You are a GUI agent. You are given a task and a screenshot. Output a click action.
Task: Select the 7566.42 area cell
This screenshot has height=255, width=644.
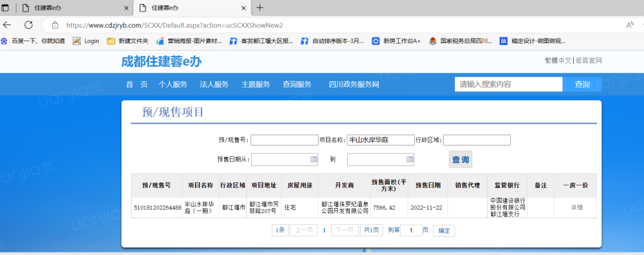(x=389, y=208)
